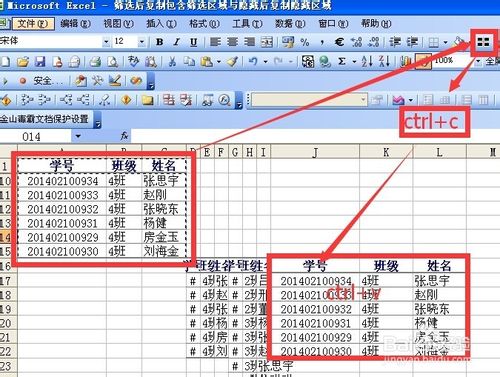Toggle Merge and Center
This screenshot has width=500, height=377.
point(267,42)
